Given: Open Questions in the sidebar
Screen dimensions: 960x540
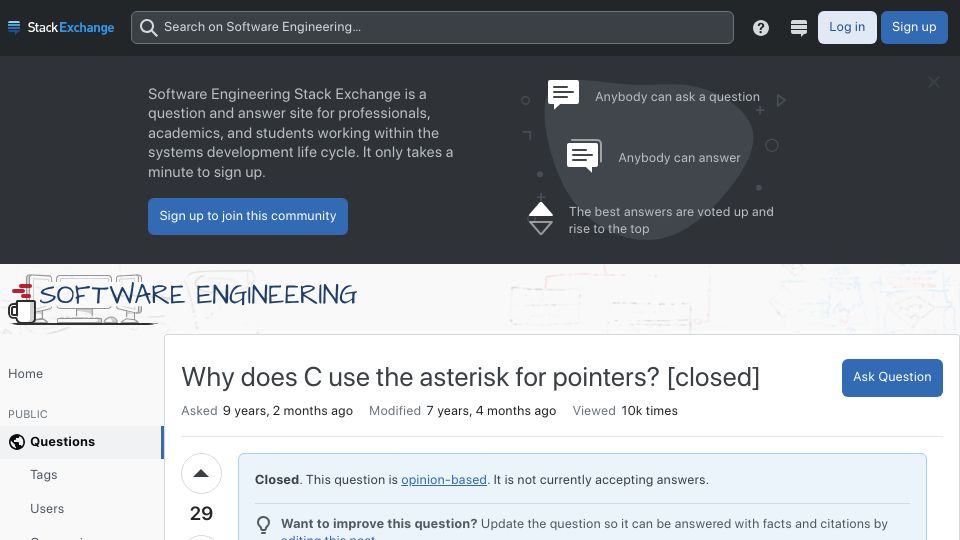Looking at the screenshot, I should [x=81, y=442].
